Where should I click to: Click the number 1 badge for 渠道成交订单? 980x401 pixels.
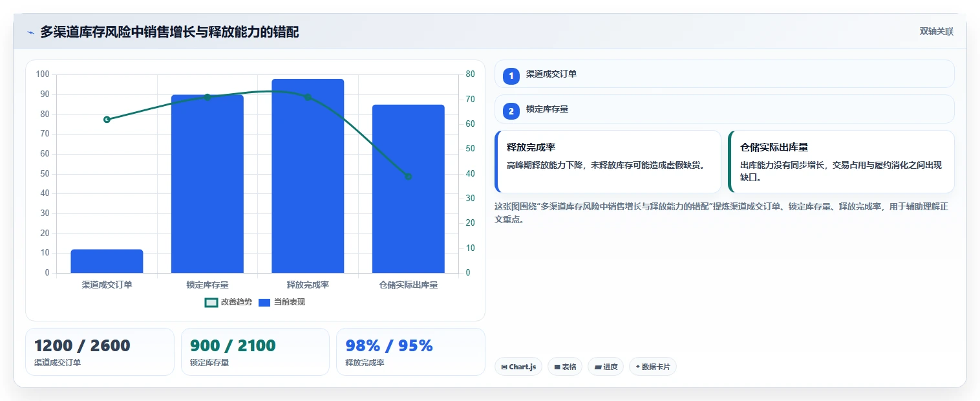pyautogui.click(x=511, y=76)
